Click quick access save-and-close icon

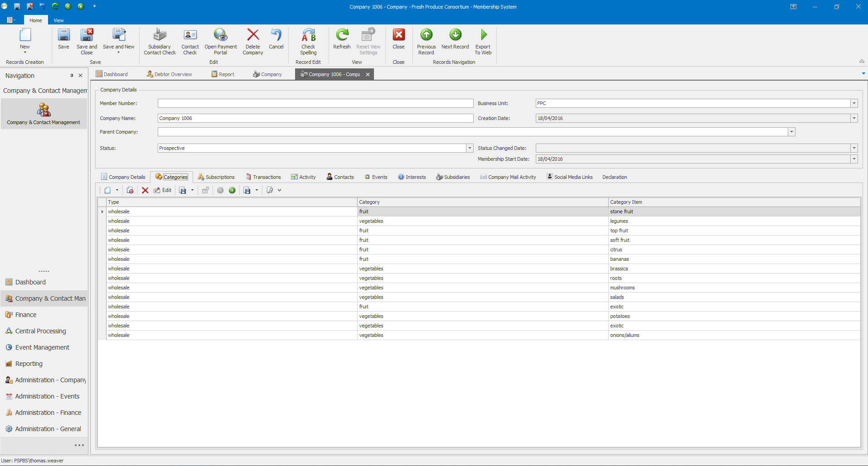[x=29, y=6]
